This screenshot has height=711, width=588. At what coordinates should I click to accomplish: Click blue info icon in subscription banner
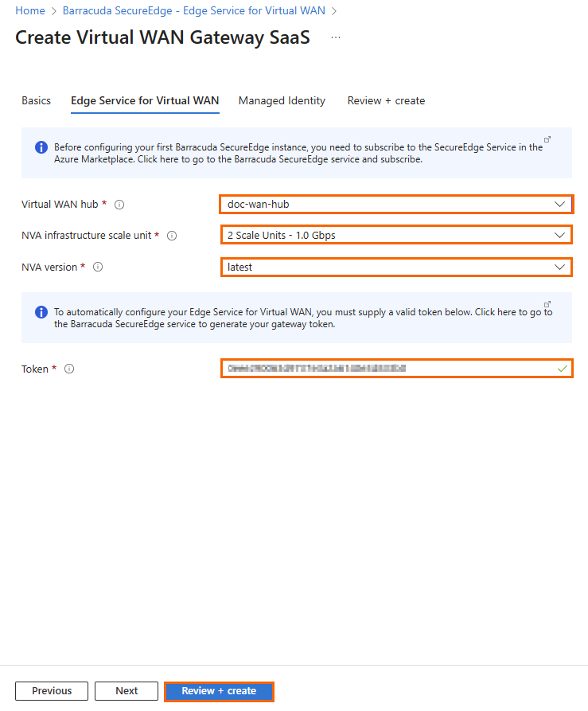41,147
